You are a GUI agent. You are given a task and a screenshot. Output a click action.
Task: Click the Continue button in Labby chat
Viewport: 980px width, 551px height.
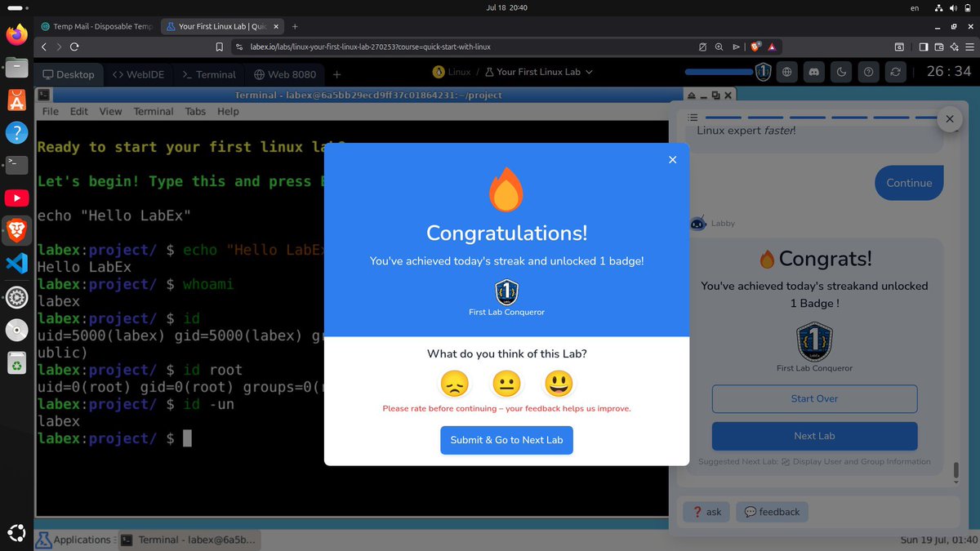tap(909, 183)
